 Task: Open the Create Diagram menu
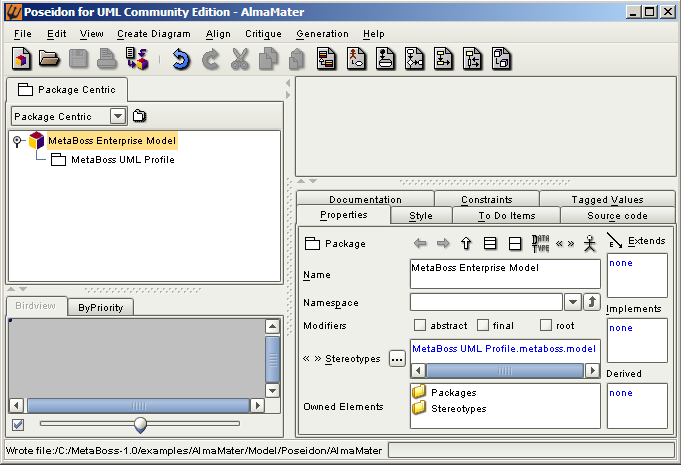tap(154, 34)
